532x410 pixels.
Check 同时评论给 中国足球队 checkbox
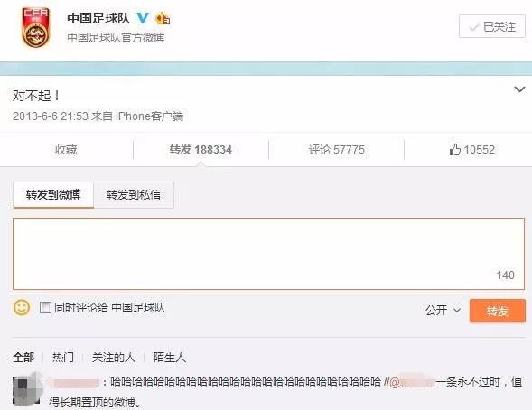(45, 308)
